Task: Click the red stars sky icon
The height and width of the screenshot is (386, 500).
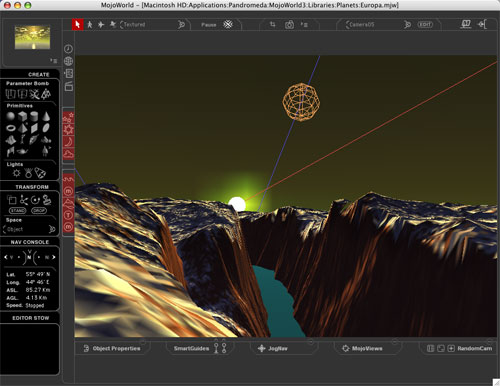Action: [68, 117]
